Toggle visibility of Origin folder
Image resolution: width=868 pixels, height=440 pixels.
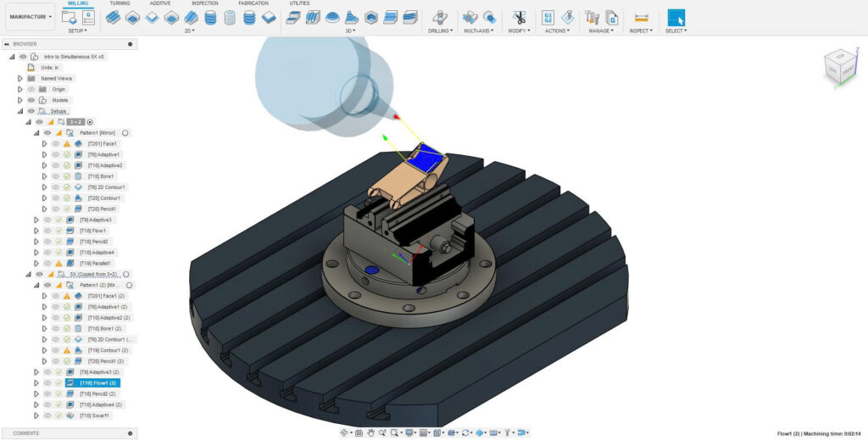coord(31,89)
